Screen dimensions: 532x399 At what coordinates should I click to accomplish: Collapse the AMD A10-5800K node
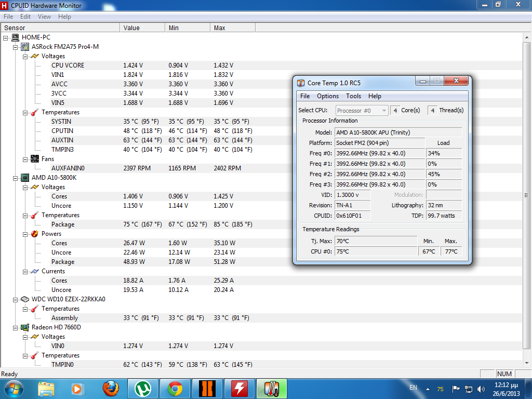[15, 178]
